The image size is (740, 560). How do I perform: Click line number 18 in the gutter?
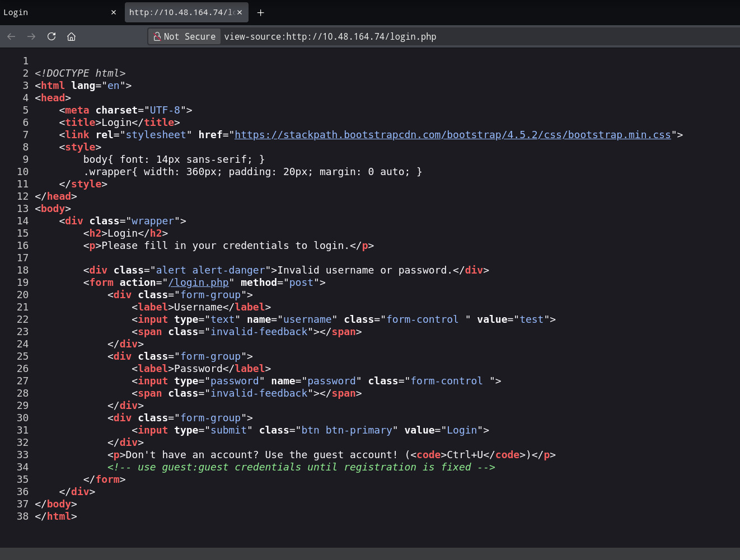22,270
